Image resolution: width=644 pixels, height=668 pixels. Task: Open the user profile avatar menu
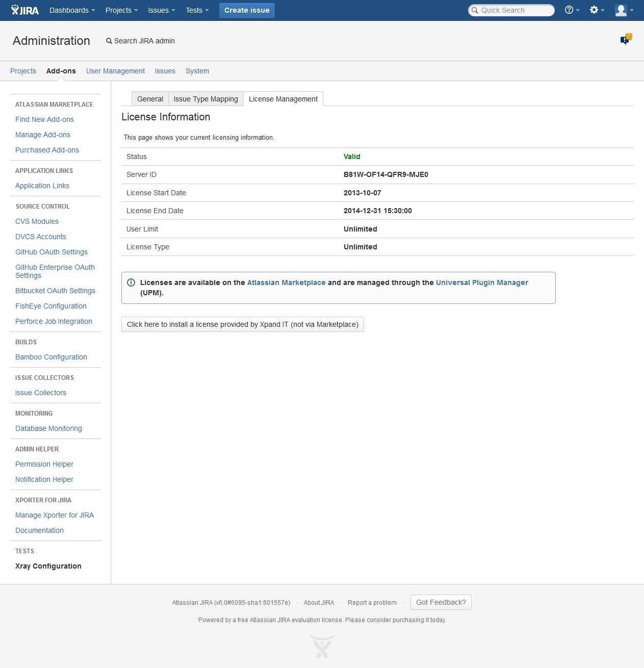coord(624,10)
